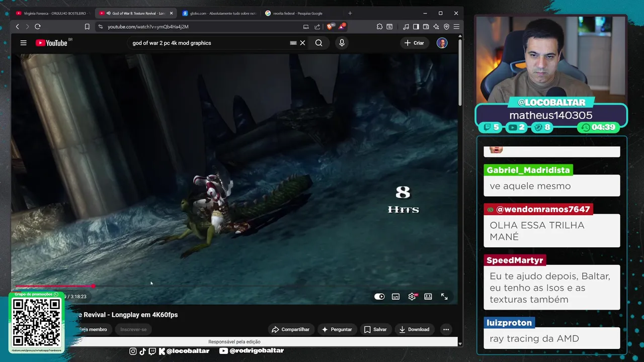This screenshot has height=362, width=644.
Task: Open the browser main hamburger menu
Action: (456, 27)
